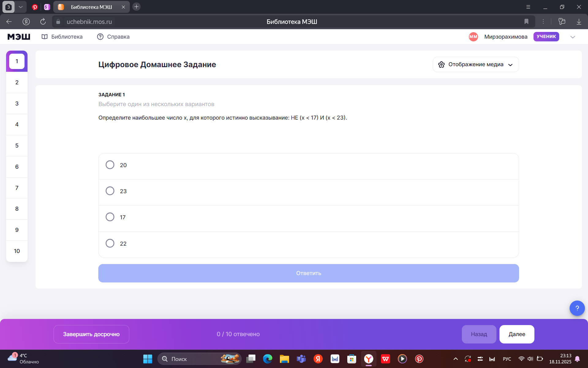Click the МЭШ logo
Image resolution: width=588 pixels, height=368 pixels.
tap(19, 37)
